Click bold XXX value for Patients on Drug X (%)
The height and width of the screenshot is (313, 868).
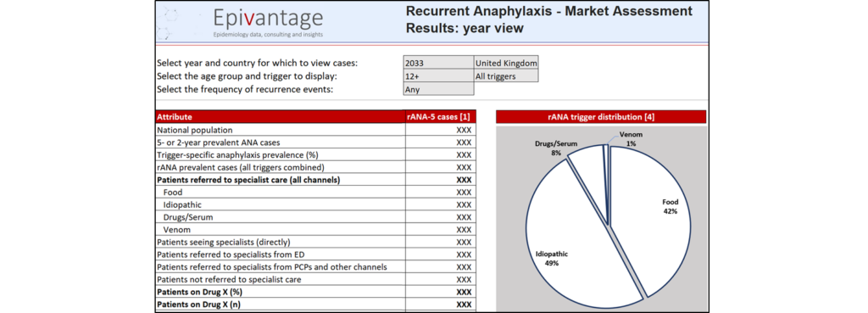coord(464,292)
